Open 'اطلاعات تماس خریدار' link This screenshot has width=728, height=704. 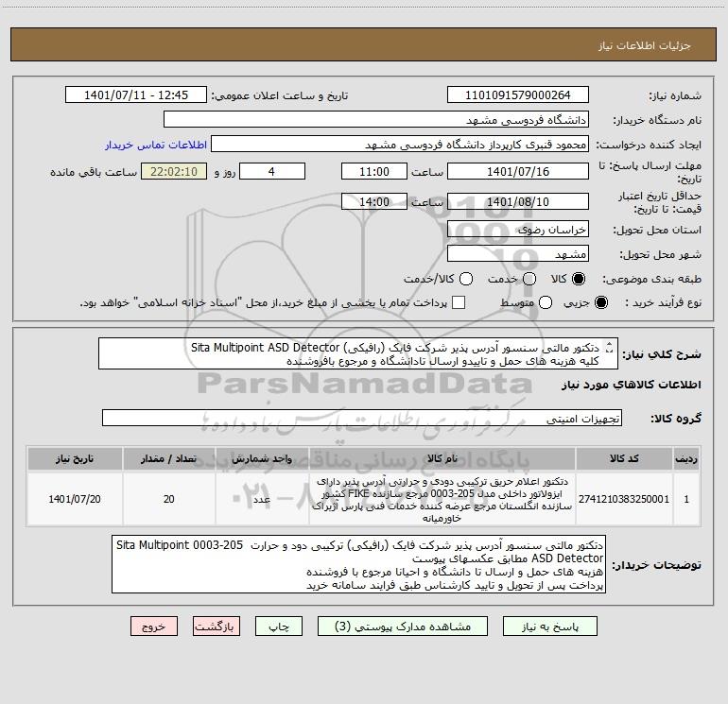pos(156,145)
